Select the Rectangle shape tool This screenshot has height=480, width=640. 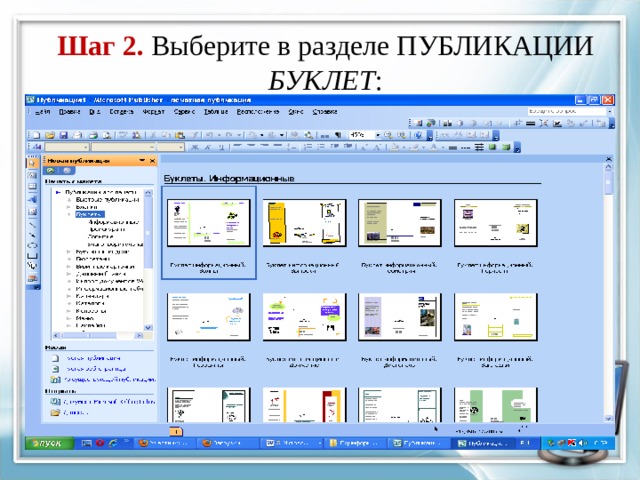pyautogui.click(x=32, y=256)
